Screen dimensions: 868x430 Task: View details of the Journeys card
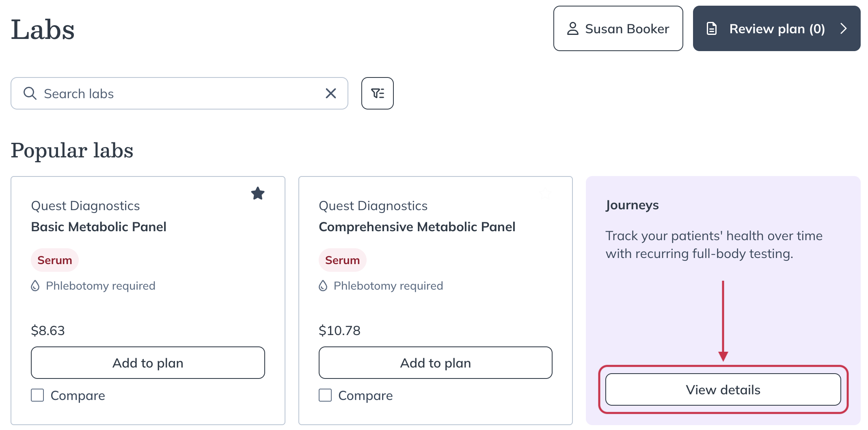pyautogui.click(x=723, y=389)
